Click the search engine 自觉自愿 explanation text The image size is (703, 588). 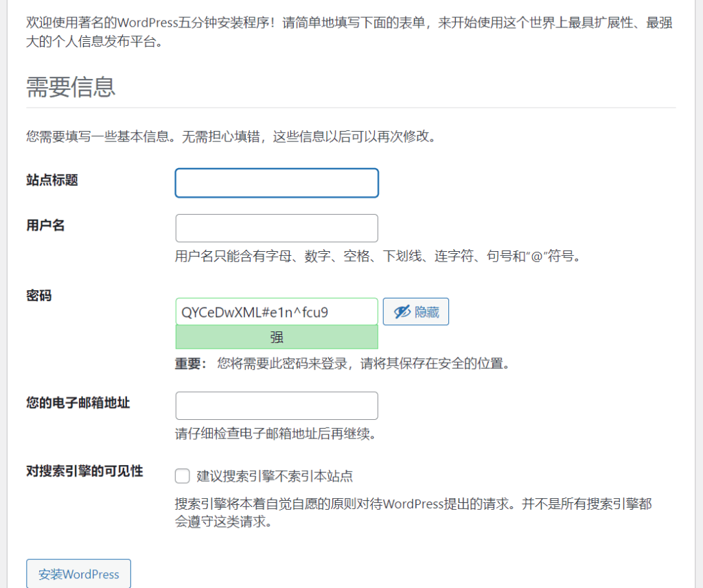[x=413, y=513]
